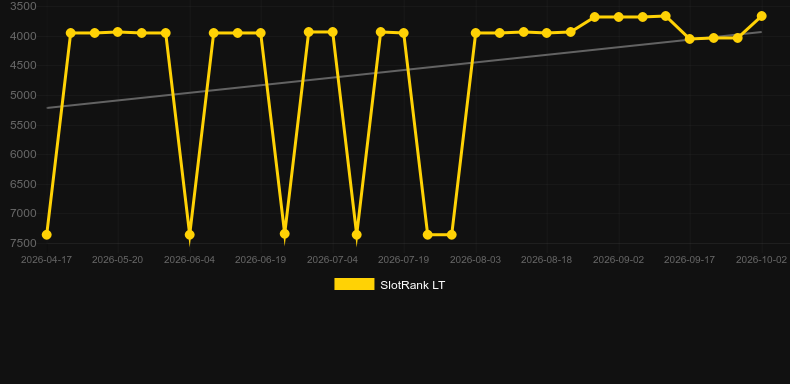The height and width of the screenshot is (384, 790).
Task: Select the data point above 2026-09-17
Action: tap(690, 39)
